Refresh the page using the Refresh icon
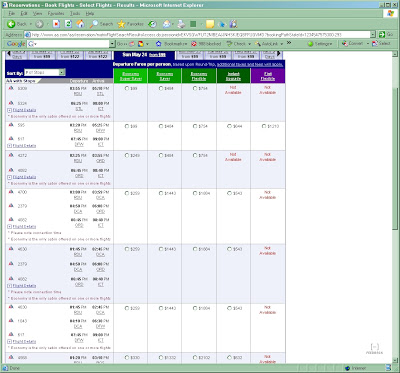This screenshot has width=400, height=373. coord(68,24)
